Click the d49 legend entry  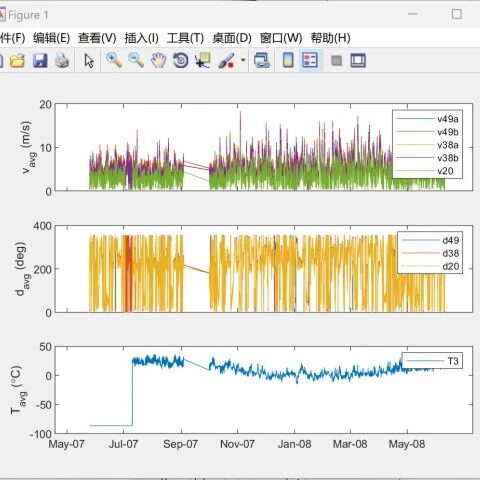430,240
